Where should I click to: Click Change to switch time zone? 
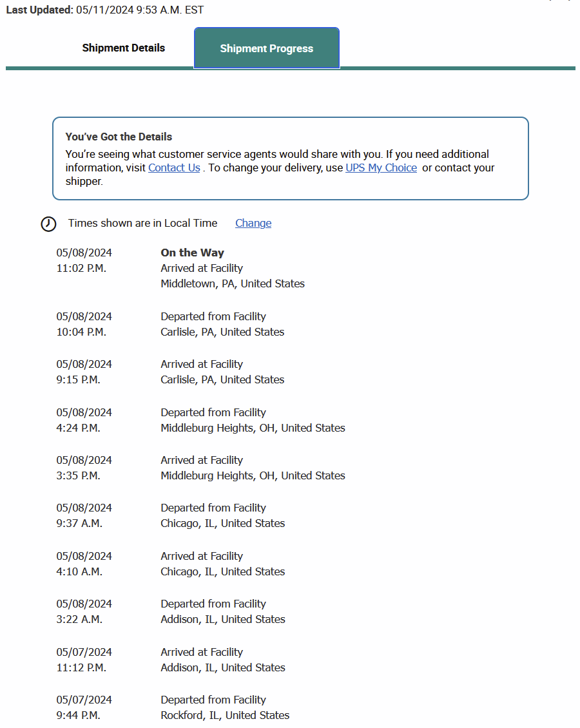(x=253, y=223)
